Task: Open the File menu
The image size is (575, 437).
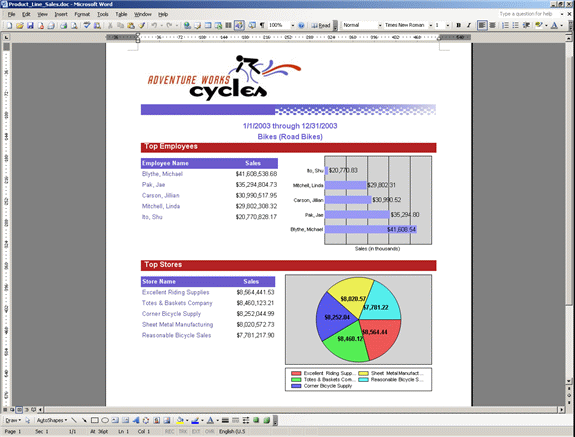Action: (x=12, y=14)
